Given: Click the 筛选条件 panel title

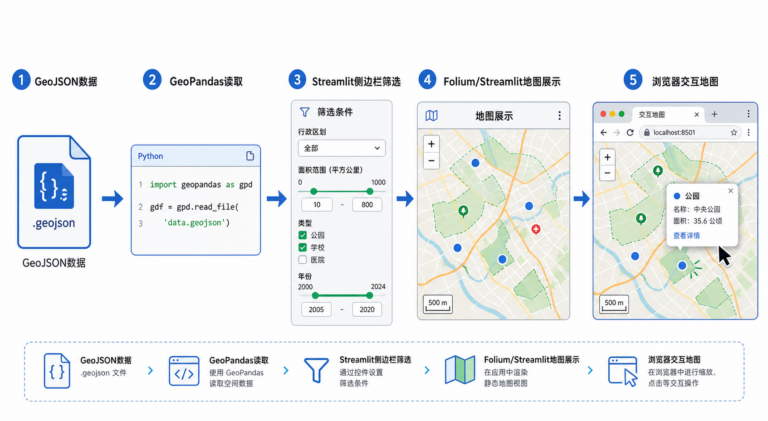Looking at the screenshot, I should tap(335, 112).
